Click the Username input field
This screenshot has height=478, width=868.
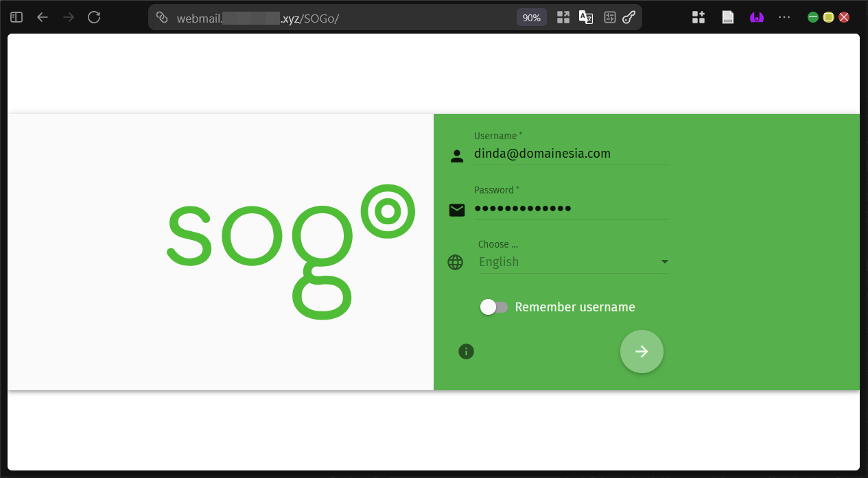click(572, 154)
